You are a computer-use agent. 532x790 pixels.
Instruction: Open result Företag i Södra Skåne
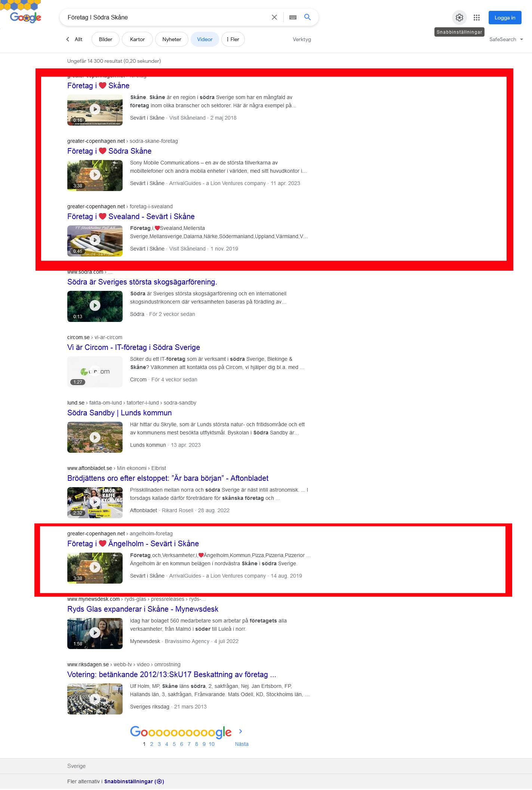(x=109, y=151)
